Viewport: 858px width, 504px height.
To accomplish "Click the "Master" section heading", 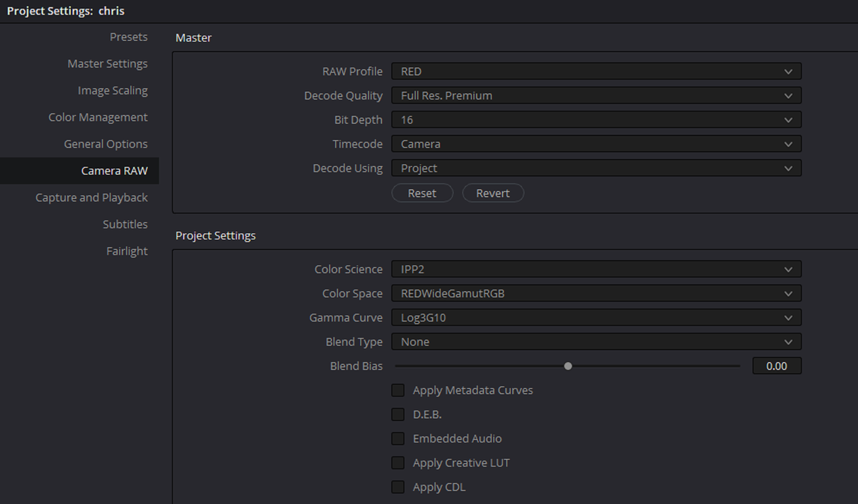I will pyautogui.click(x=194, y=38).
